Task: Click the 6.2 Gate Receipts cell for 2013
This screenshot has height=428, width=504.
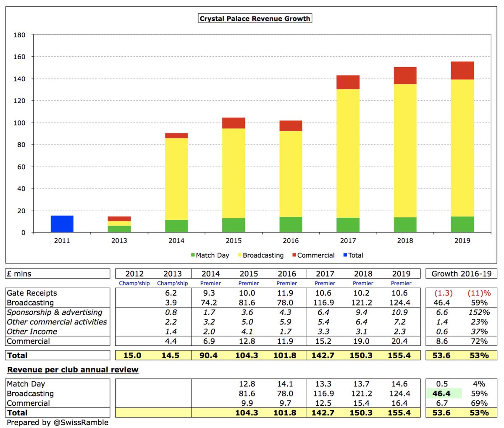Action: click(171, 293)
